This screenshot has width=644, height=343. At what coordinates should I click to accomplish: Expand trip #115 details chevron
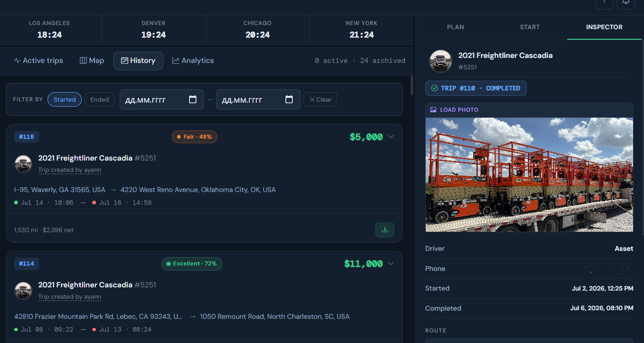[x=391, y=137]
